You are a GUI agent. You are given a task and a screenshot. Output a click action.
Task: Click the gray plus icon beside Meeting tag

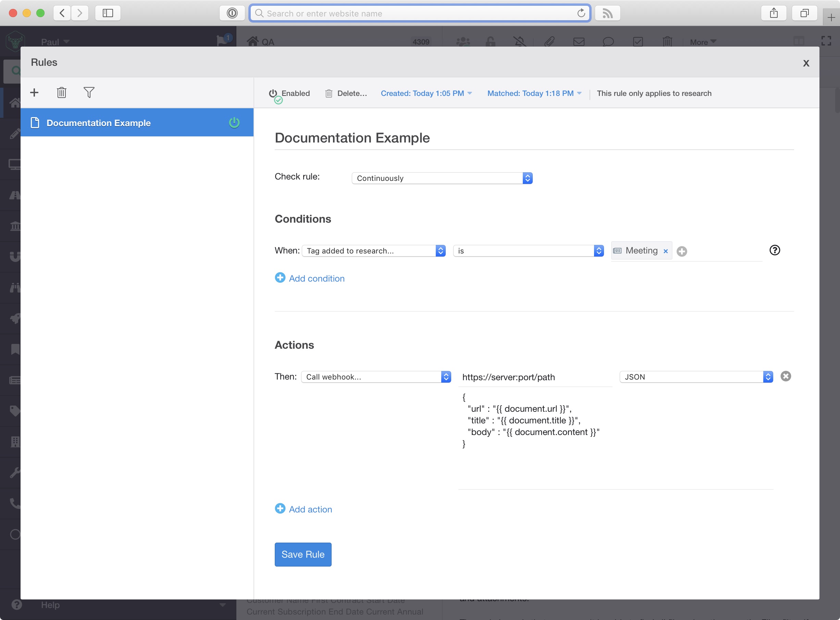(682, 251)
